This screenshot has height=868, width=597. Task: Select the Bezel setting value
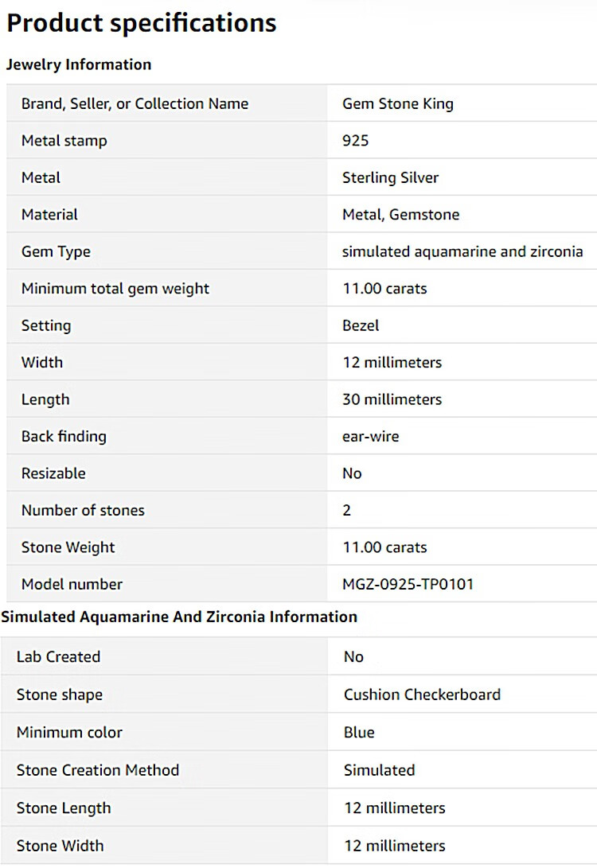coord(361,325)
